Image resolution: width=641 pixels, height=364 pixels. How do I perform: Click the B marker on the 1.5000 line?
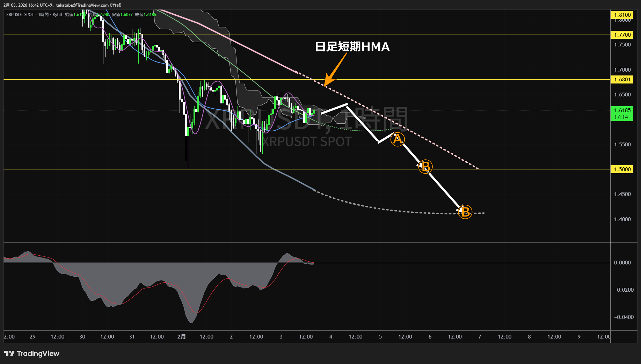tap(425, 167)
